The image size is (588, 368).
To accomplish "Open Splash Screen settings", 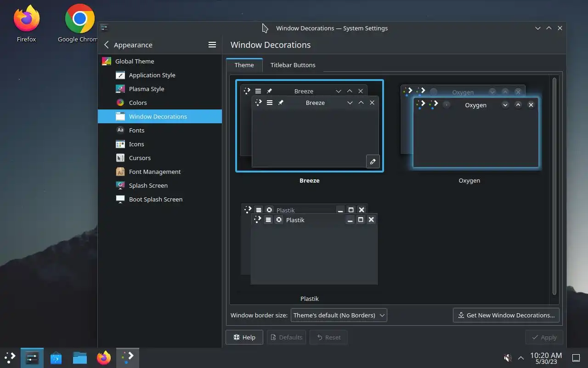I will tap(160, 185).
